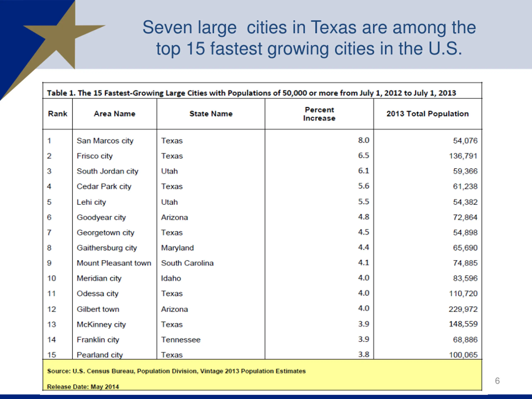532x399 pixels.
Task: Click population value 229,972
Action: point(463,309)
